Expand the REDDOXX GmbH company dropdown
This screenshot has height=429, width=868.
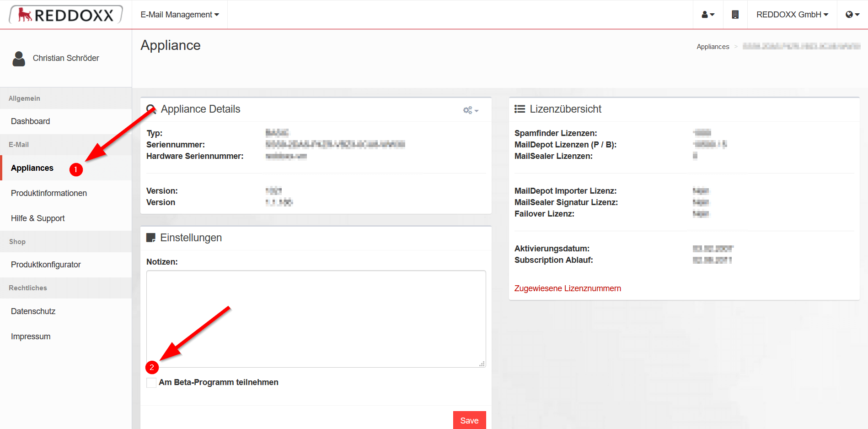[x=792, y=14]
